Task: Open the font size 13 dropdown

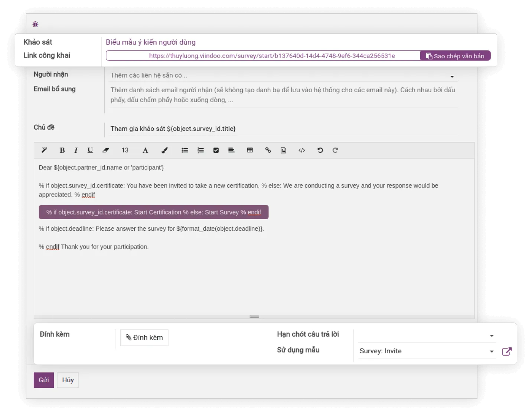Action: [x=125, y=150]
